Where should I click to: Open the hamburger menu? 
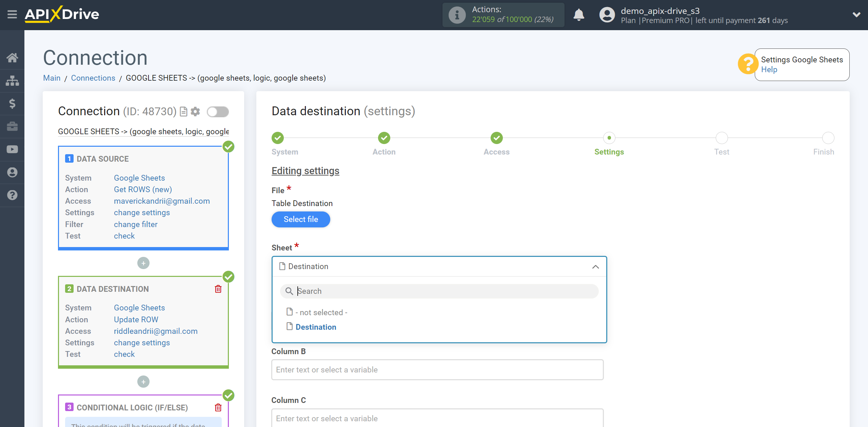[12, 15]
